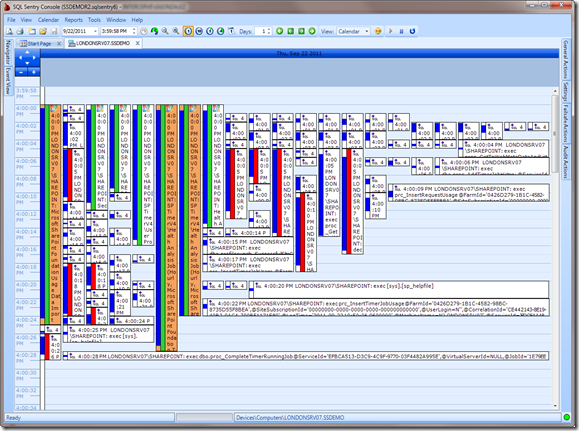The height and width of the screenshot is (431, 579).
Task: Expand the Failure Actions side panel
Action: click(x=565, y=124)
